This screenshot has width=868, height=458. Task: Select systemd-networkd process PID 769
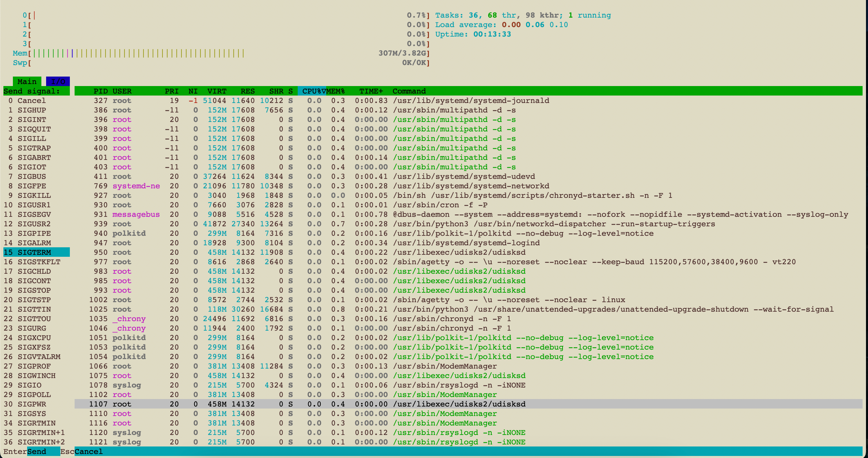click(x=468, y=186)
